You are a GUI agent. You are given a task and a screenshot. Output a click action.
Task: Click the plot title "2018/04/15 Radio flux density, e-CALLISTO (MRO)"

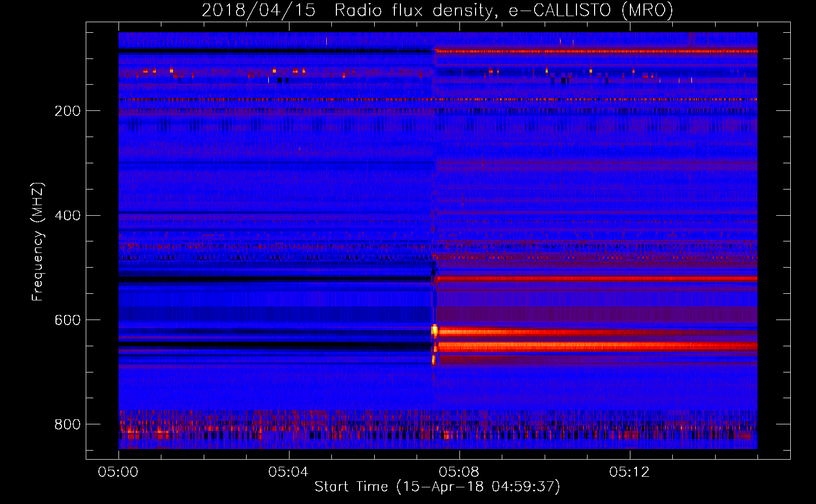tap(437, 10)
